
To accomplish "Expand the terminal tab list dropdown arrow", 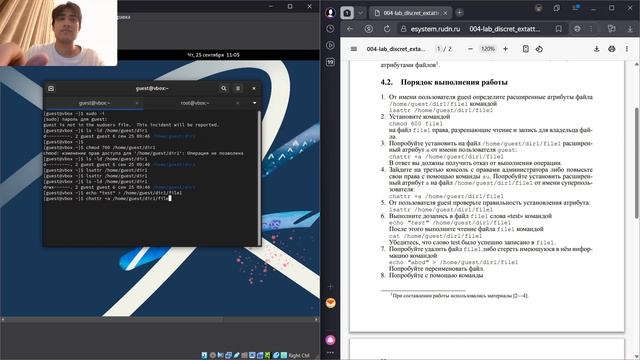I will click(x=254, y=103).
